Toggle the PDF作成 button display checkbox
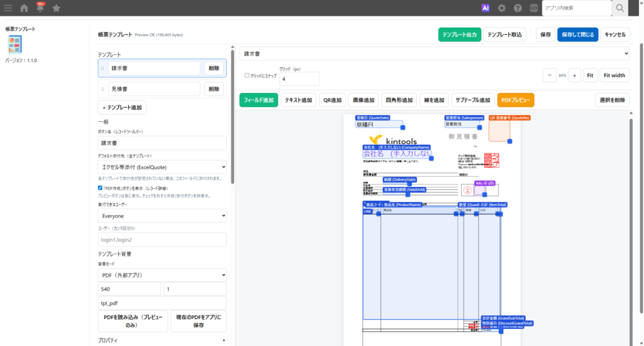644x346 pixels. pyautogui.click(x=101, y=187)
